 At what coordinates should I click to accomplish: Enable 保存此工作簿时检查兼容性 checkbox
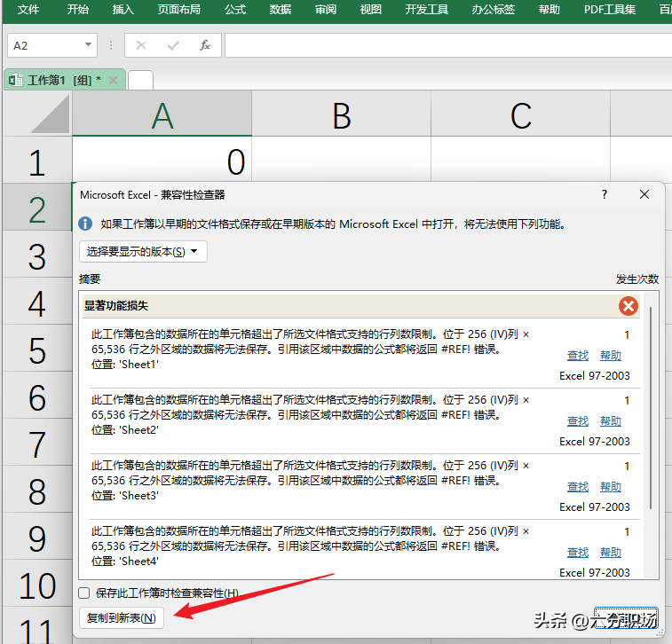coord(84,593)
